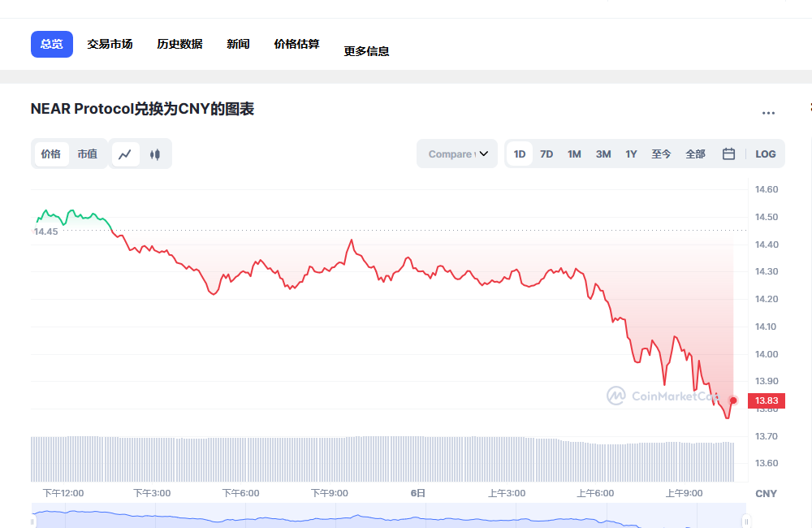
Task: Open the 新闻 tab
Action: (238, 44)
